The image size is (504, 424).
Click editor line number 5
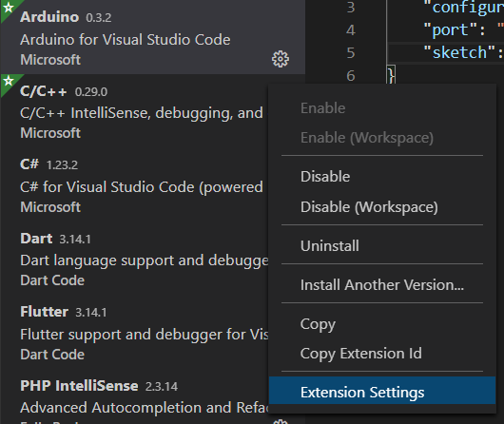pyautogui.click(x=351, y=52)
